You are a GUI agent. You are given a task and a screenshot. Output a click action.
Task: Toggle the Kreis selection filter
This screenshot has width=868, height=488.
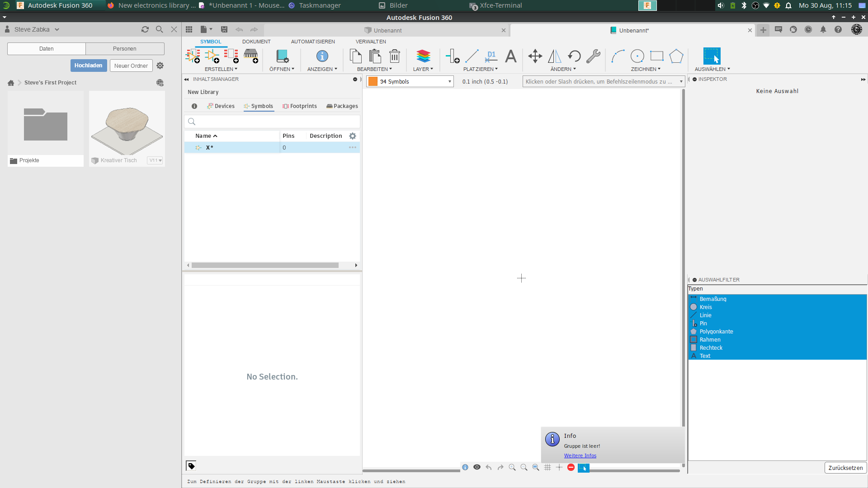click(x=706, y=307)
